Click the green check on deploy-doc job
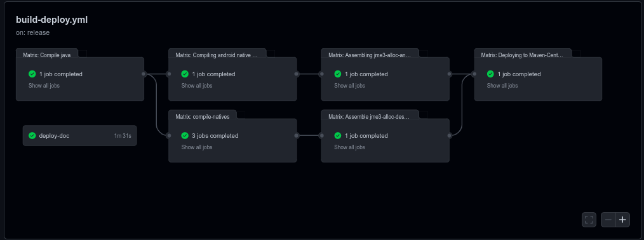The height and width of the screenshot is (240, 644). (32, 135)
